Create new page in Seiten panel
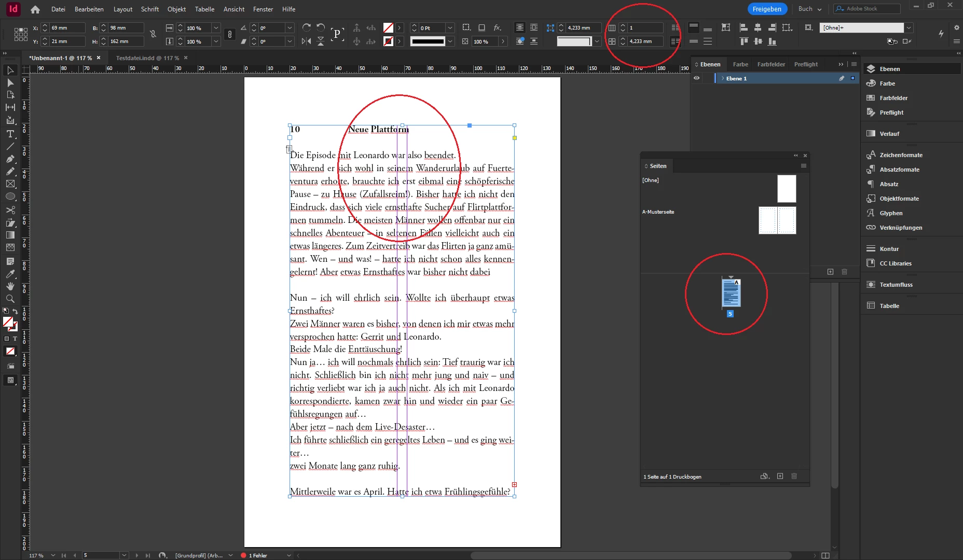This screenshot has height=560, width=963. pyautogui.click(x=780, y=476)
